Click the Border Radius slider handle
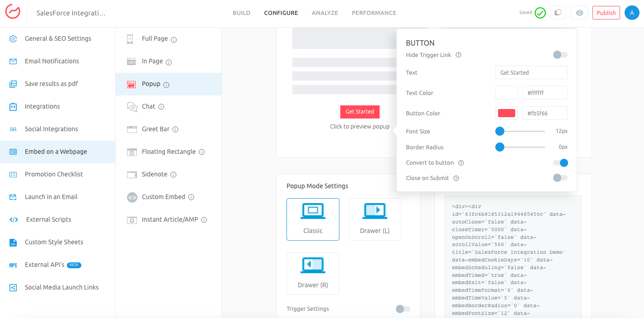The image size is (644, 318). pos(499,147)
